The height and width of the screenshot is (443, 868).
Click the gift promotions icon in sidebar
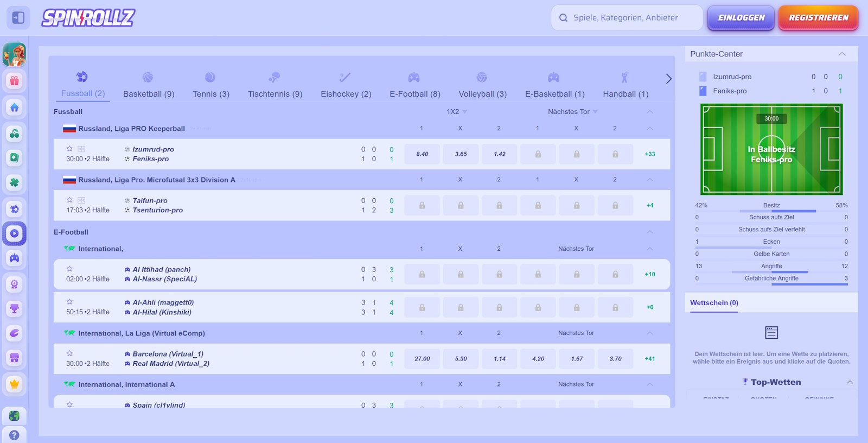tap(15, 81)
